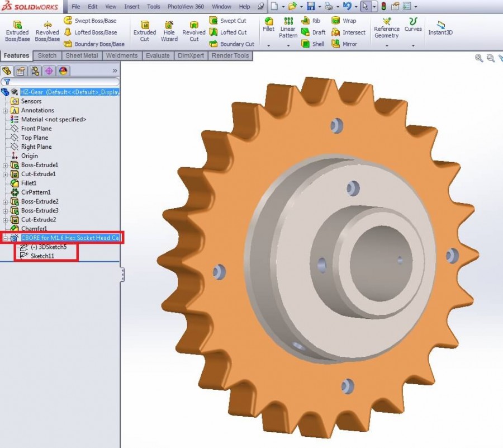Image resolution: width=503 pixels, height=448 pixels.
Task: Click the Mirror feature tool
Action: (x=349, y=44)
